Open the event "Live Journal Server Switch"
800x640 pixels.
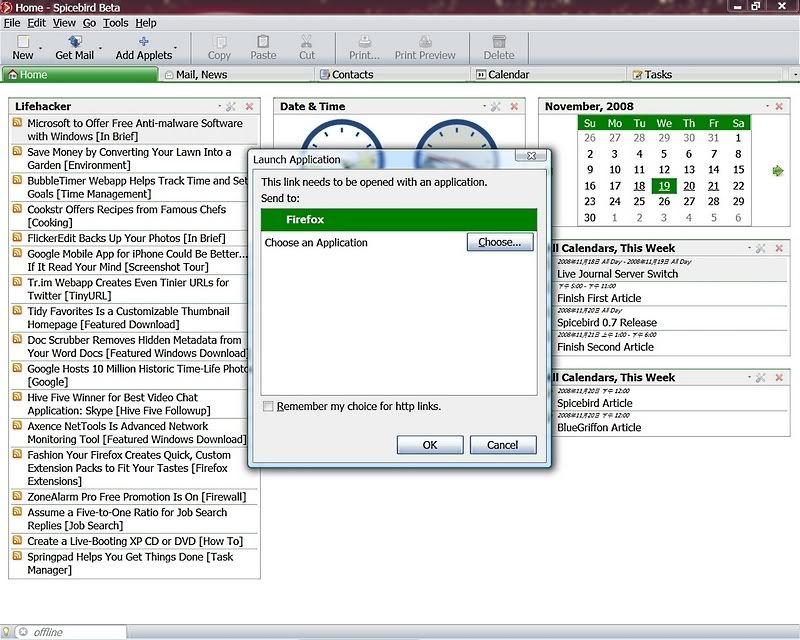point(617,274)
